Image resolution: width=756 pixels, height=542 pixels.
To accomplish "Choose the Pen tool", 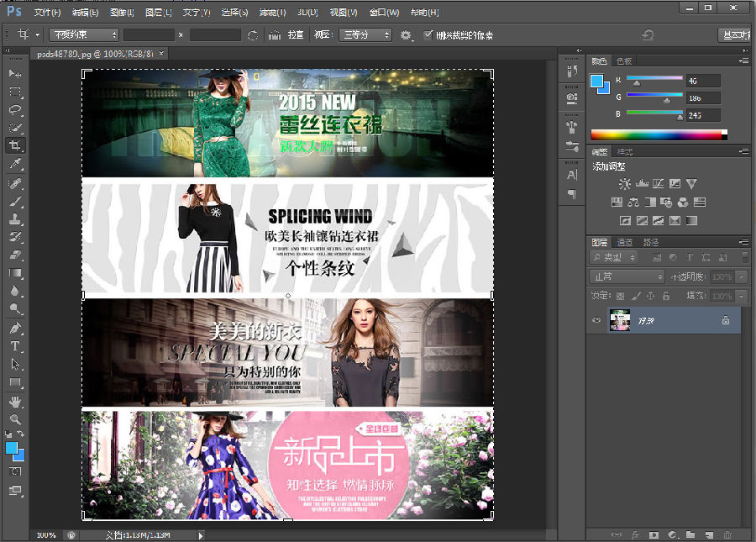I will 15,328.
